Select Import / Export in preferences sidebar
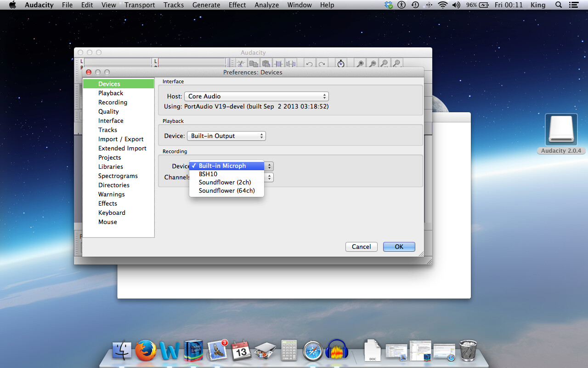The width and height of the screenshot is (588, 368). (119, 139)
